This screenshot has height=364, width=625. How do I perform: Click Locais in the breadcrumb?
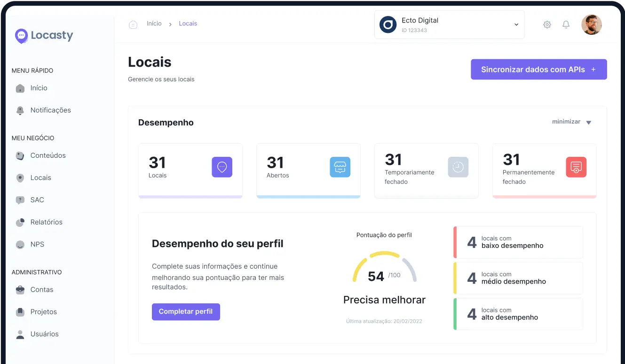(x=188, y=23)
